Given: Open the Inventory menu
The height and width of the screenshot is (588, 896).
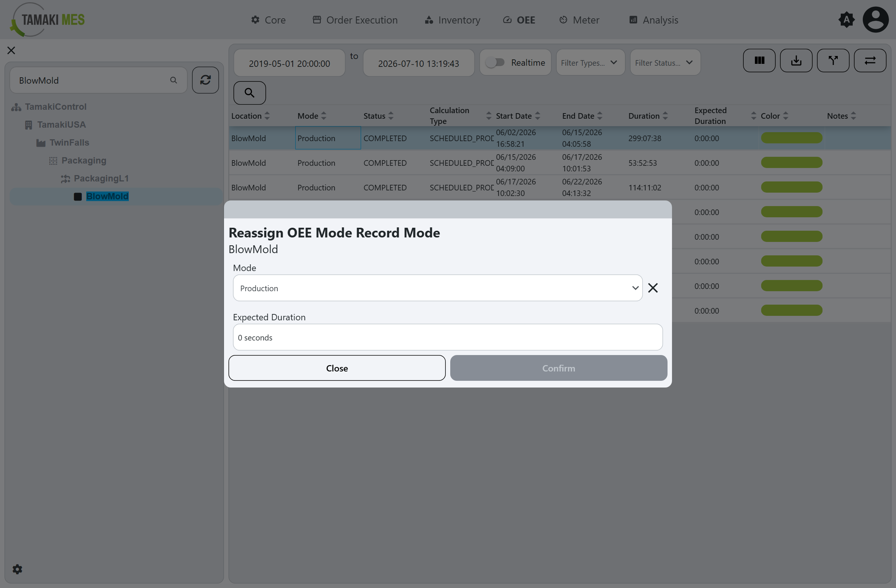Looking at the screenshot, I should pyautogui.click(x=452, y=20).
